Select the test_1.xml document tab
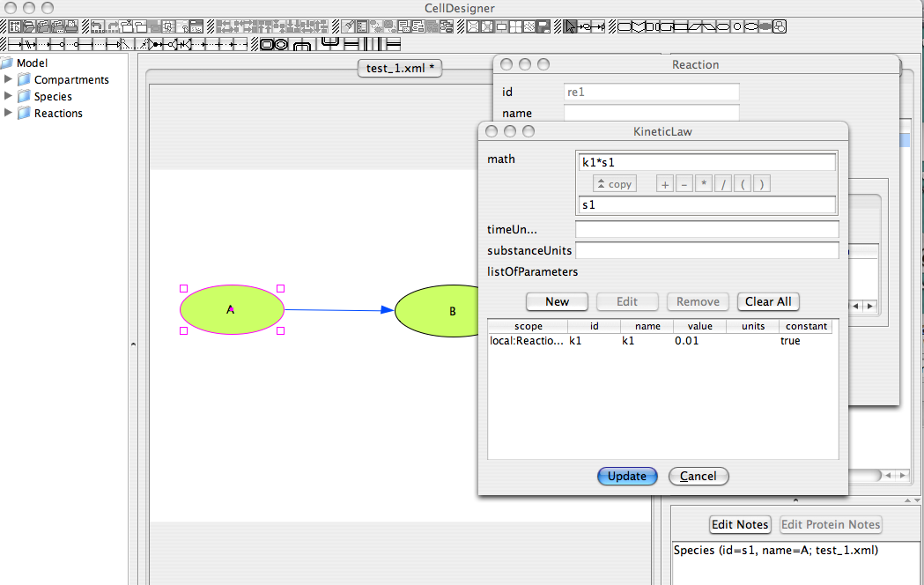This screenshot has height=585, width=924. coord(400,69)
